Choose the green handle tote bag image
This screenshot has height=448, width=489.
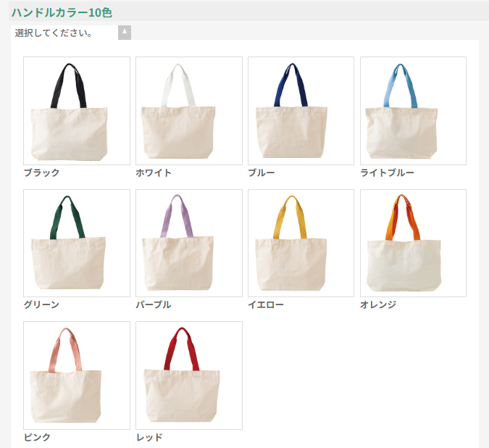click(77, 243)
